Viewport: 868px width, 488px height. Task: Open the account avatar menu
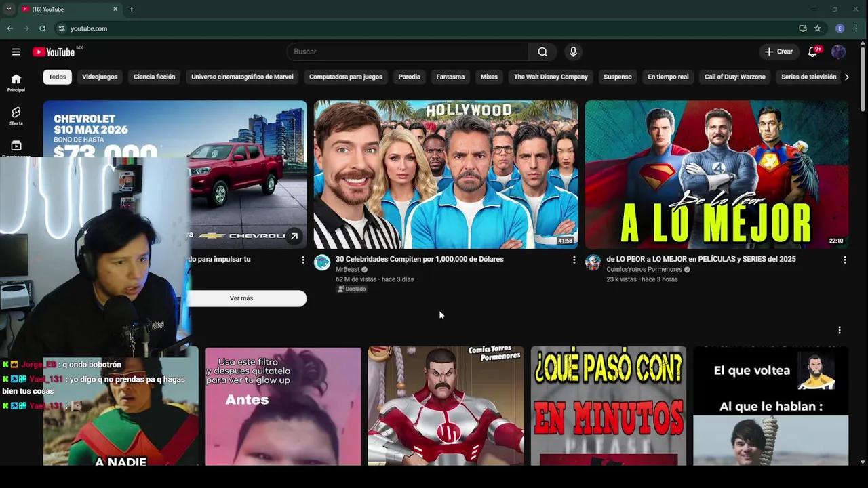(x=839, y=52)
